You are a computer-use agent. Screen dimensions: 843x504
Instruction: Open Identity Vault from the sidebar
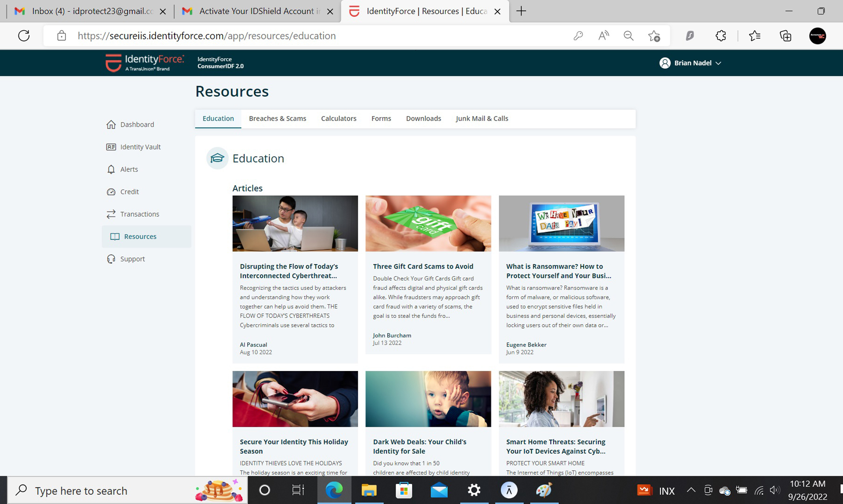140,147
